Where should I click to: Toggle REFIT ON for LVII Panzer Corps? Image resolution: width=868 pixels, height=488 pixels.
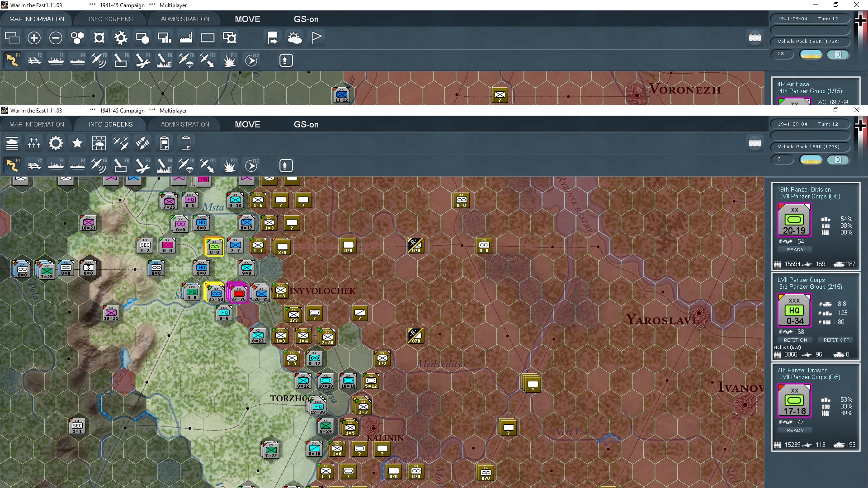click(795, 340)
